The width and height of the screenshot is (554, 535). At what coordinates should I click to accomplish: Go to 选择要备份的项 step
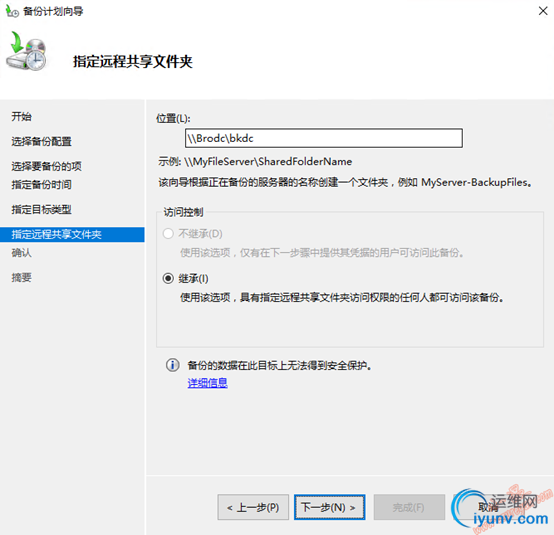(x=46, y=166)
